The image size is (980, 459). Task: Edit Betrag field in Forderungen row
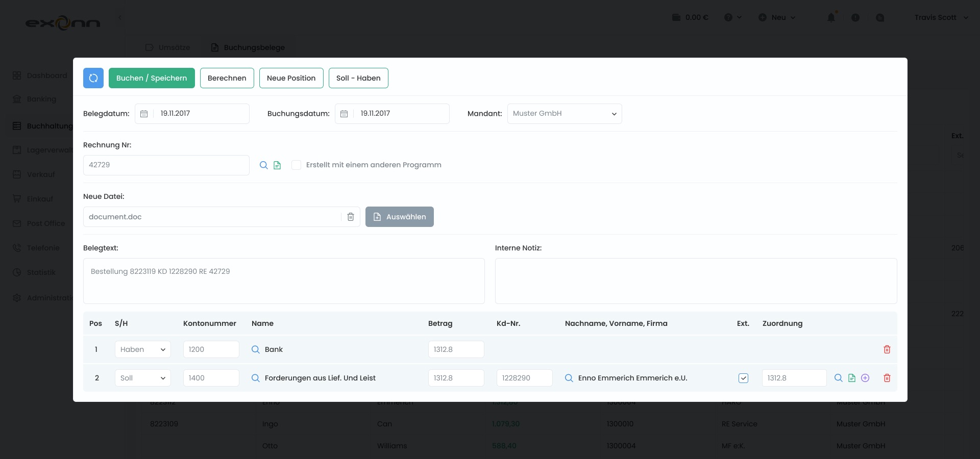(456, 378)
